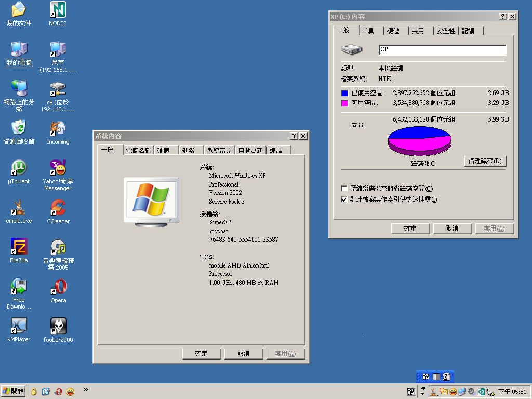This screenshot has height=399, width=532.
Task: Click the 清理磁碟 button
Action: (485, 161)
